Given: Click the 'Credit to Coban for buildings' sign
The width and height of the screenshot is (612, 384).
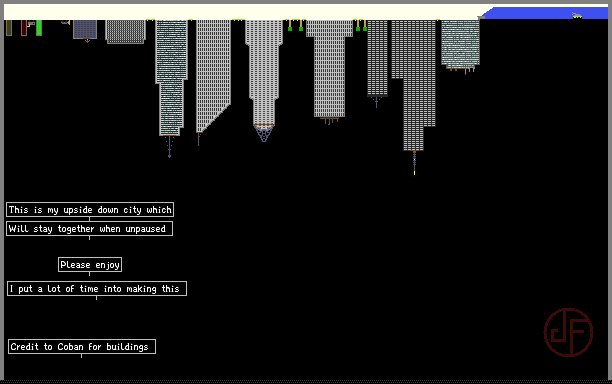Looking at the screenshot, I should 82,347.
